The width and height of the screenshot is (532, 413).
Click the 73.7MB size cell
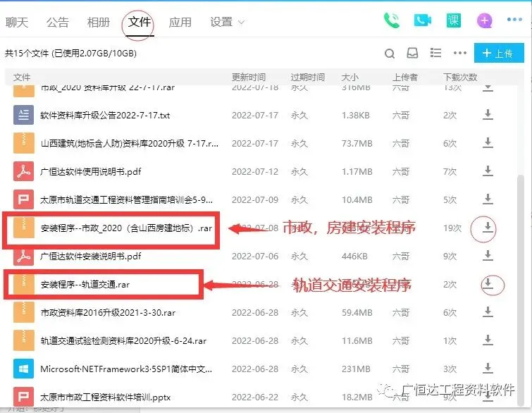click(357, 143)
